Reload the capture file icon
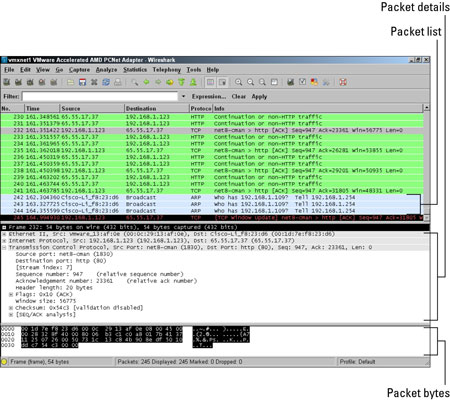This screenshot has height=400, width=450. 106,82
